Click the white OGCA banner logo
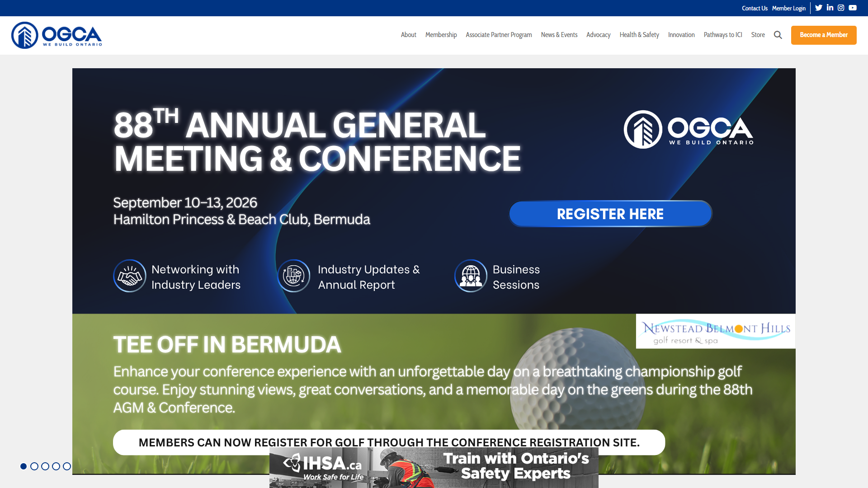Viewport: 868px width, 488px height. click(689, 130)
